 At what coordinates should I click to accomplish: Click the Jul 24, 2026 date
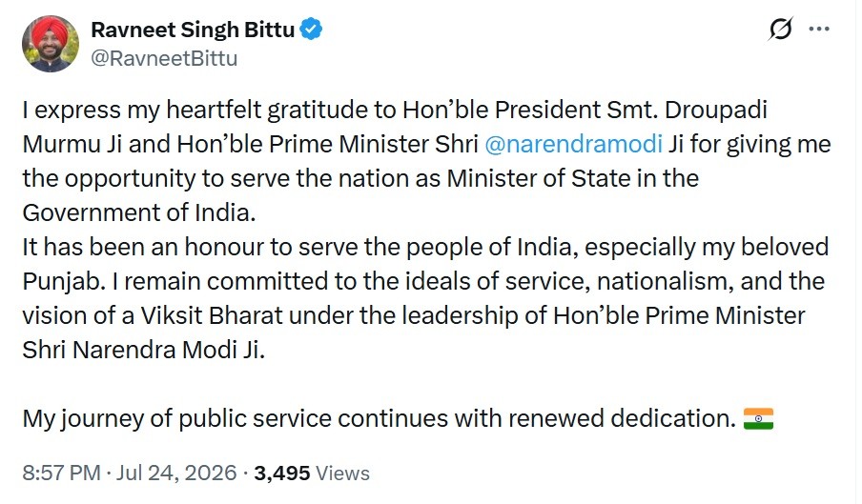coord(175,473)
